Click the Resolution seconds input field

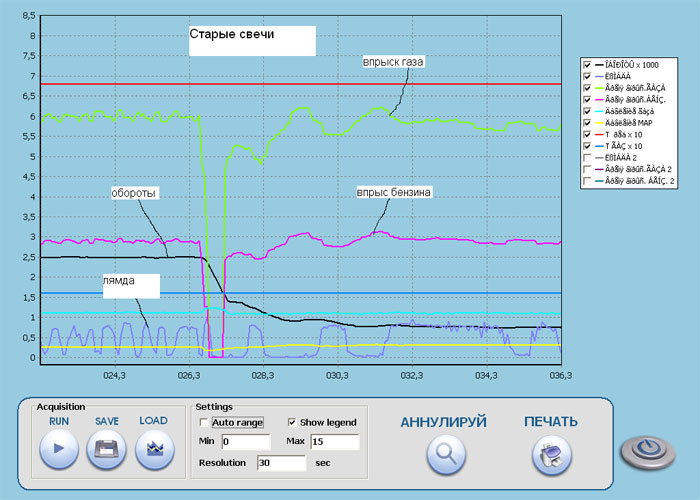(x=282, y=463)
